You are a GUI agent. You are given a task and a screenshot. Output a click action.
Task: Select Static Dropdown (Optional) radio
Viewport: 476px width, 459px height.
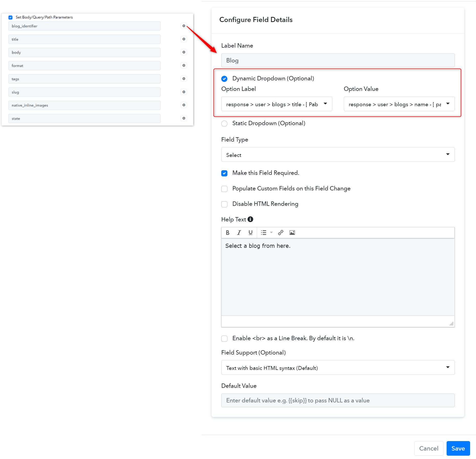coord(224,124)
